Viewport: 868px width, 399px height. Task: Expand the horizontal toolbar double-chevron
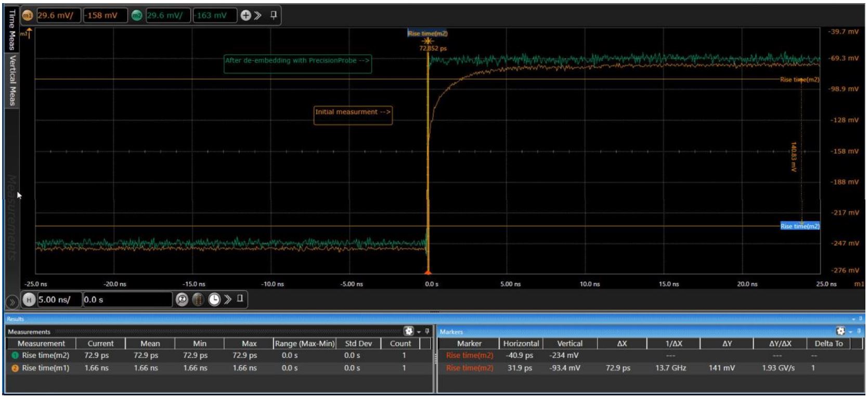[228, 300]
